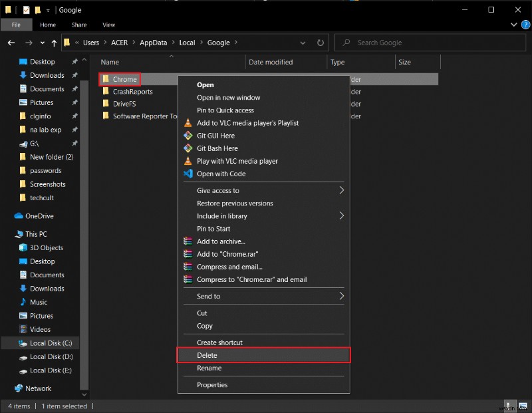
Task: Select the CrashReports folder
Action: [132, 92]
